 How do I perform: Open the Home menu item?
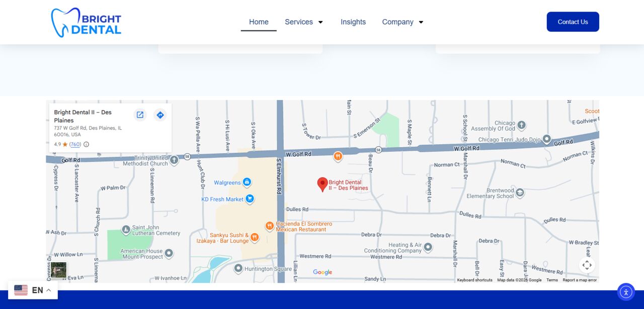pyautogui.click(x=259, y=22)
